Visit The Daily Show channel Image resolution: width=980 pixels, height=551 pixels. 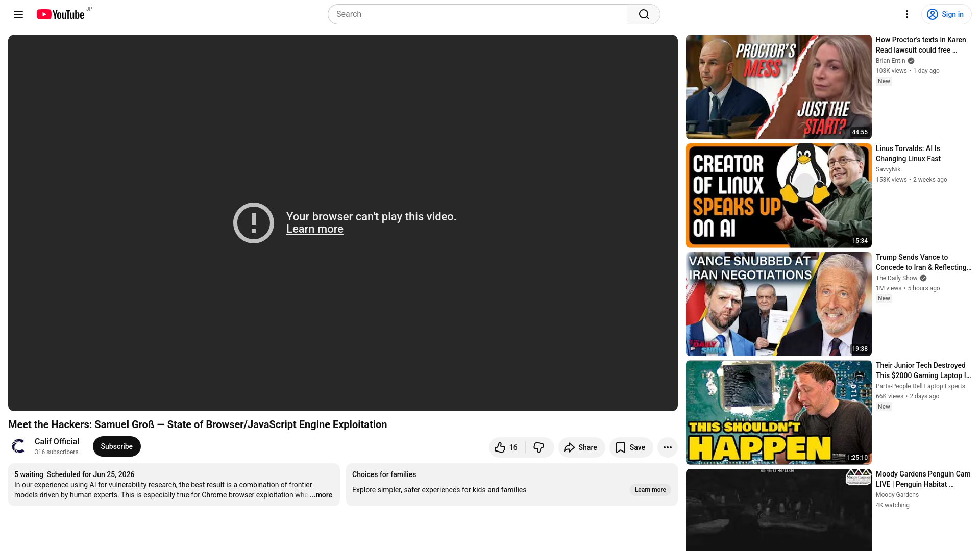(x=897, y=278)
